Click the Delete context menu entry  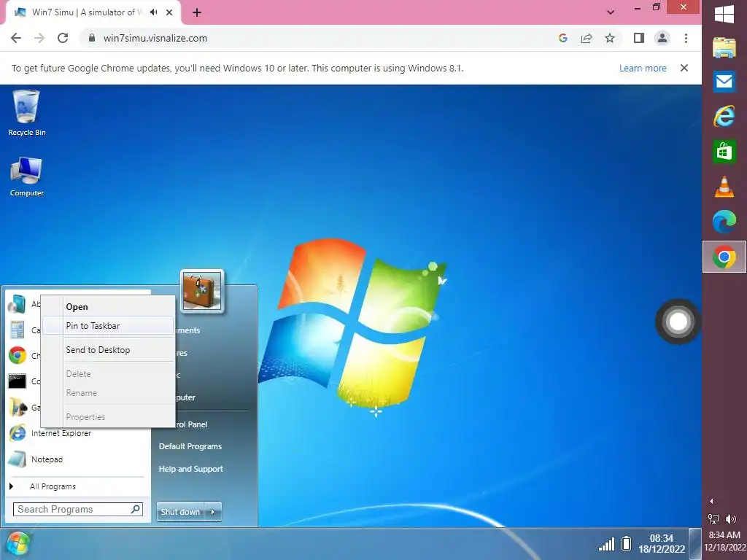click(x=109, y=374)
